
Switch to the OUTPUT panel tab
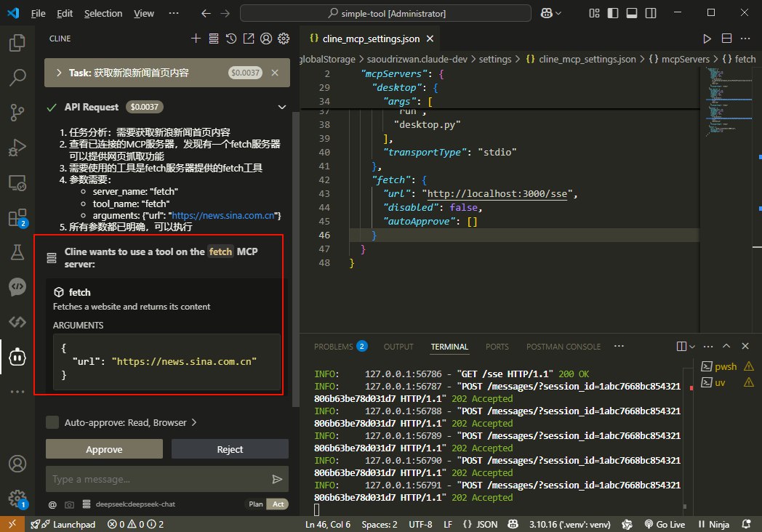pos(398,347)
